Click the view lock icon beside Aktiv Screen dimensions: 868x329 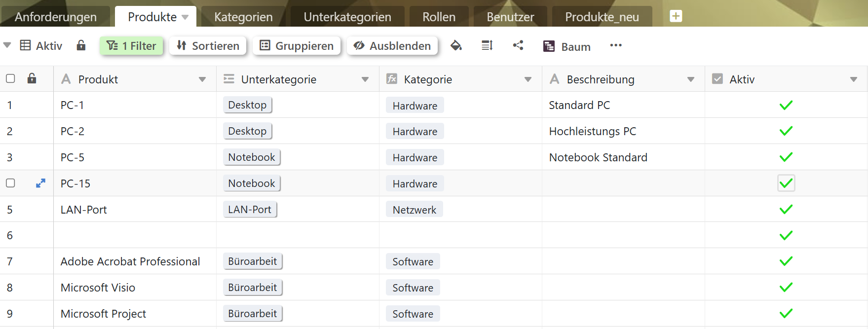click(81, 46)
